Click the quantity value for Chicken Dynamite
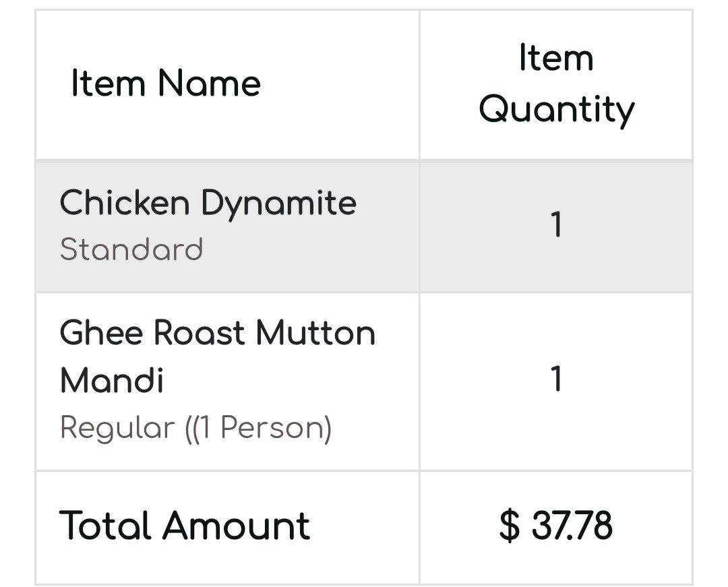Screen dimensions: 728x587 [556, 225]
